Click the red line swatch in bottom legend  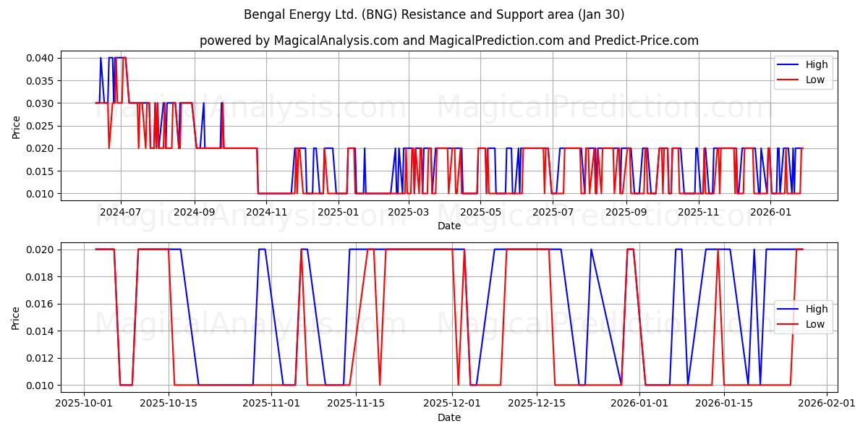pos(788,325)
